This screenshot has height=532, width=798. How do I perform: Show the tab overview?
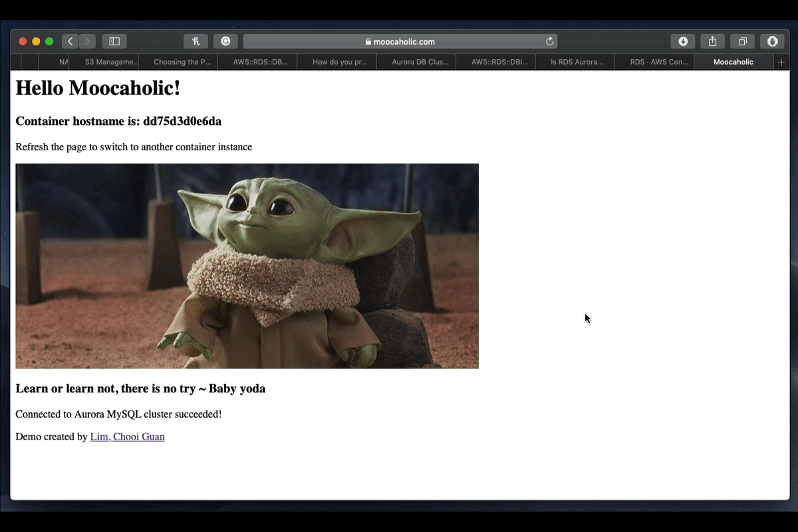click(743, 41)
